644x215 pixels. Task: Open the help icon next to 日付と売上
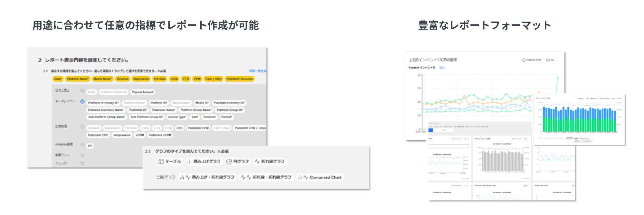(82, 91)
